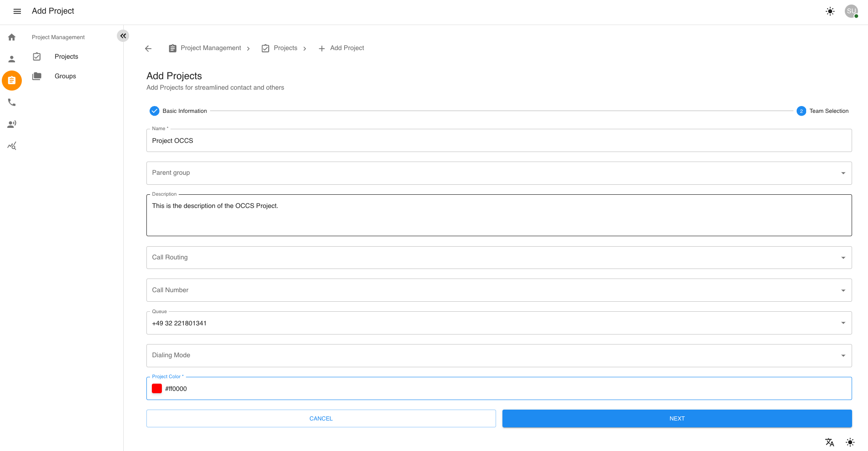The width and height of the screenshot is (868, 451).
Task: Click the red project color swatch
Action: (x=156, y=388)
